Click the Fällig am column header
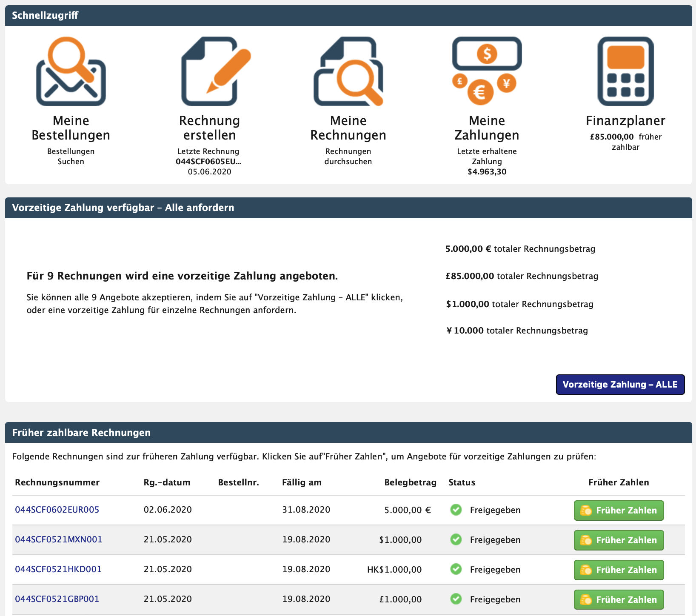696x616 pixels. click(x=302, y=482)
